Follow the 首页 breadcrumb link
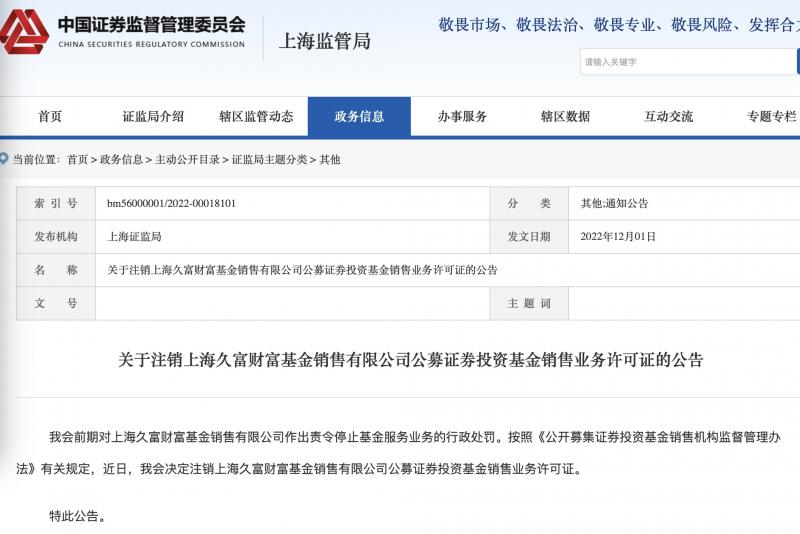800x534 pixels. [78, 160]
